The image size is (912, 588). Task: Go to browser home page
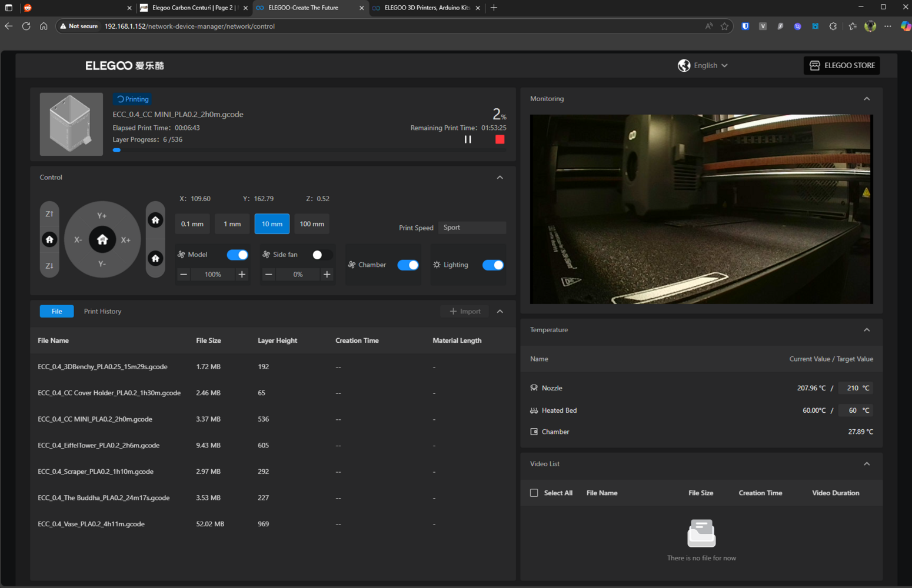click(44, 26)
